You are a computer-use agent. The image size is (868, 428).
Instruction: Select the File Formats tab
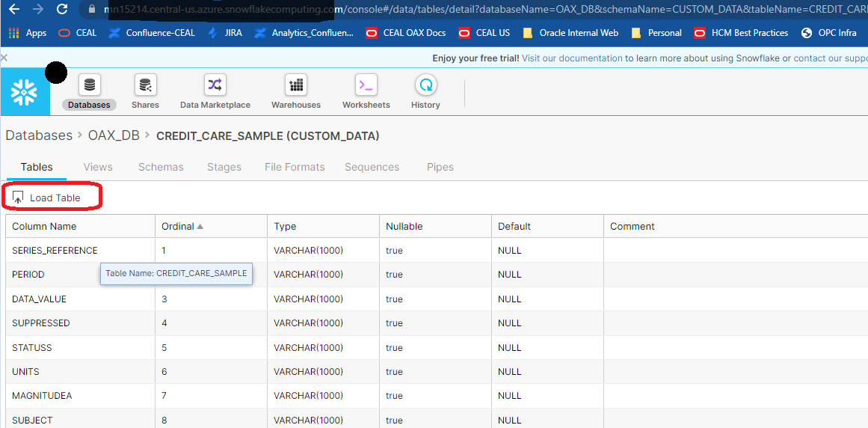295,167
